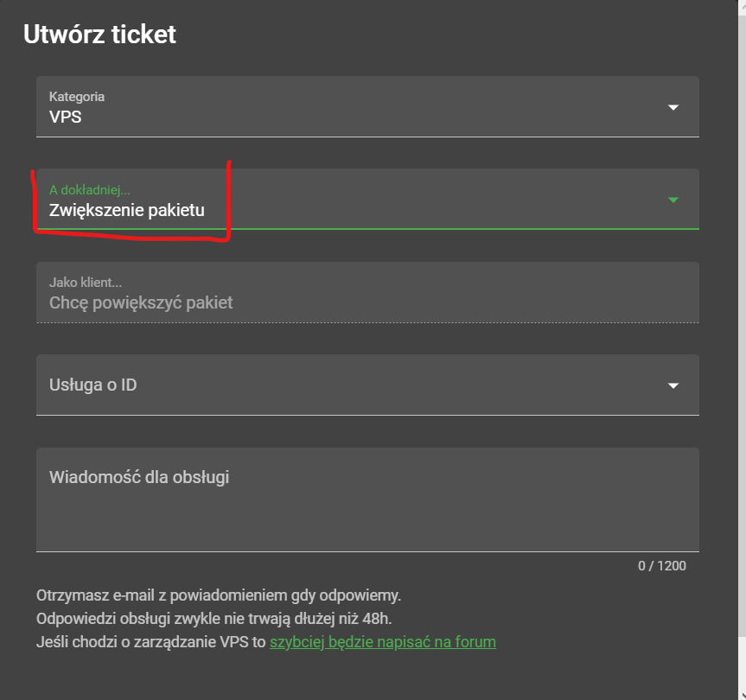Open the szybciej będzie napisać na forum link
This screenshot has width=746, height=700.
pyautogui.click(x=382, y=642)
